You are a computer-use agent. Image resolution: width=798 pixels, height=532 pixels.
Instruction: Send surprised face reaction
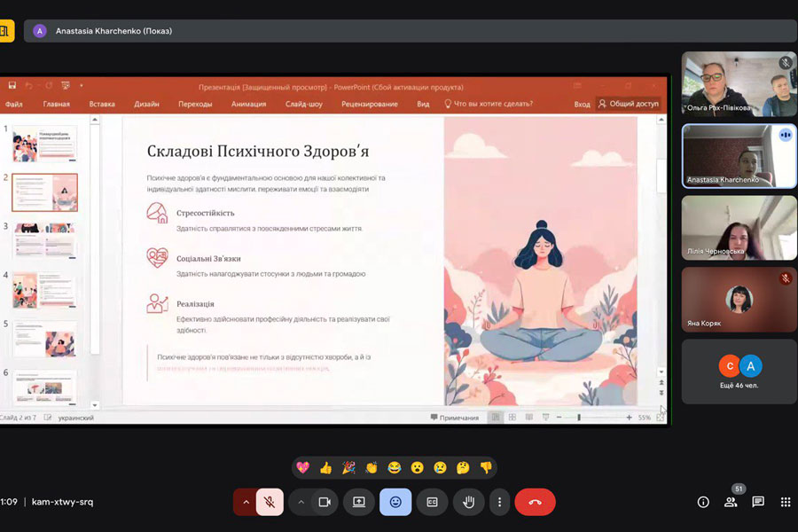[x=418, y=467]
